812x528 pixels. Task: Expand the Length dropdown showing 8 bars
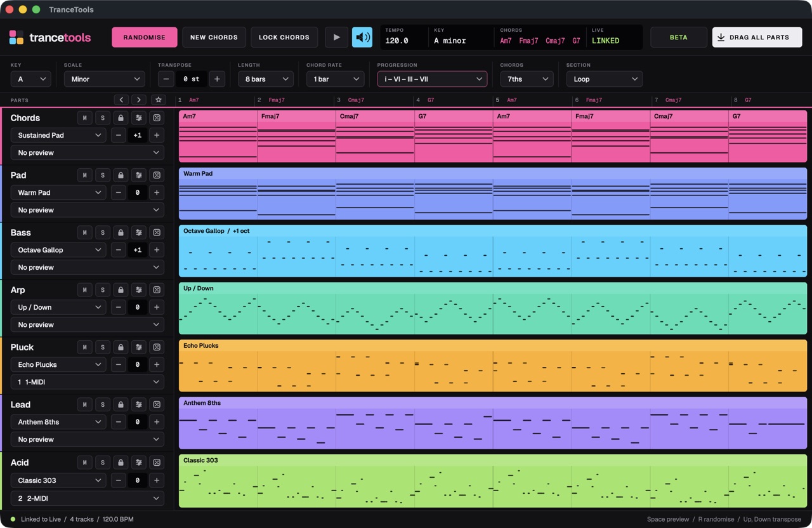point(265,79)
